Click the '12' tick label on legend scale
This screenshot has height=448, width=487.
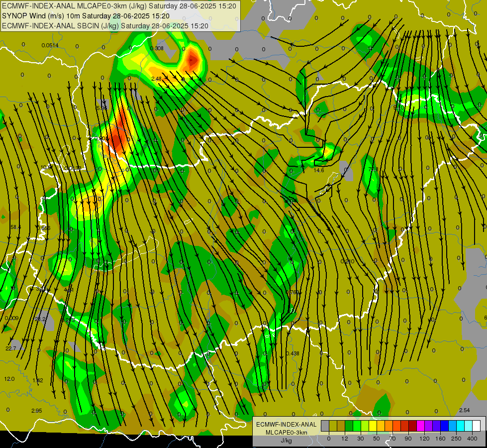tap(344, 439)
